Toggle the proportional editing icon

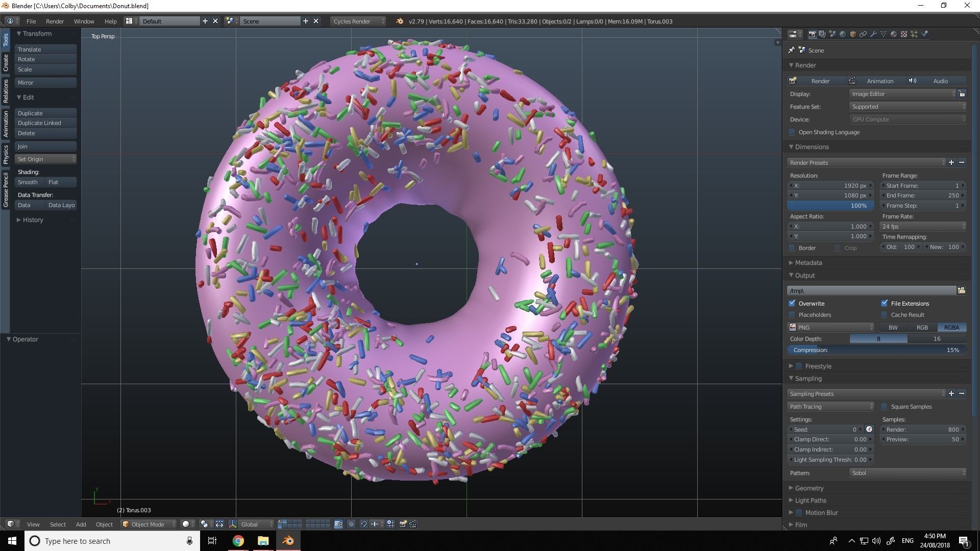pos(351,524)
